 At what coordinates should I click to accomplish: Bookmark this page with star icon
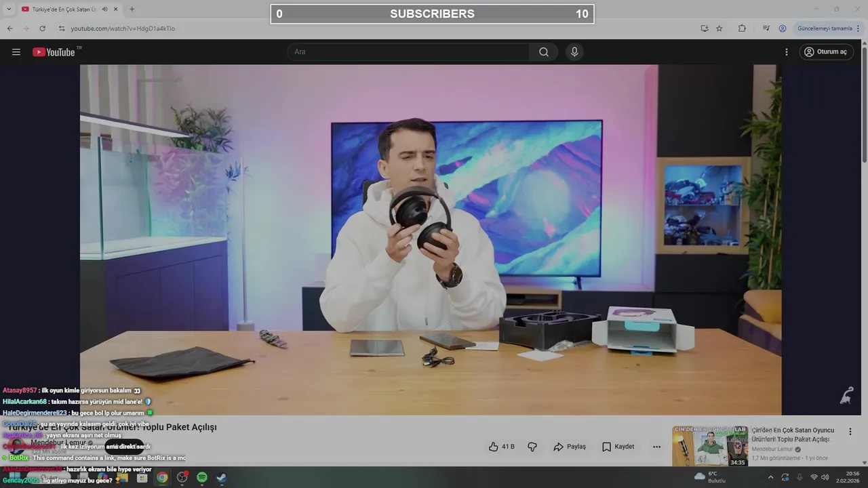point(719,28)
